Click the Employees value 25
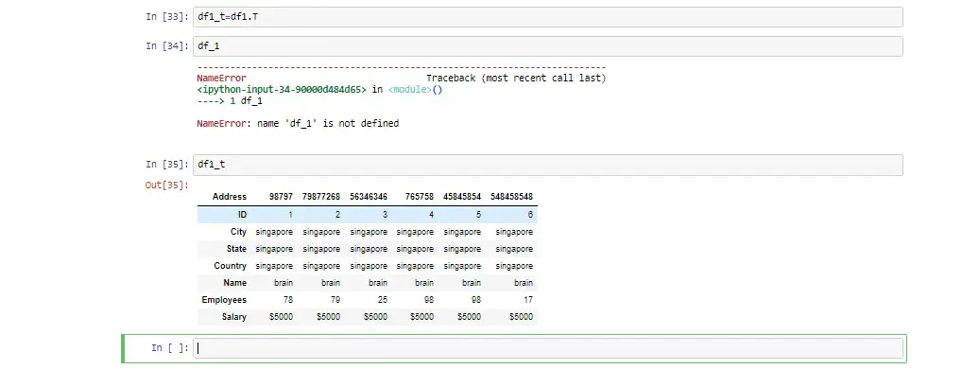The height and width of the screenshot is (370, 980). (x=381, y=300)
